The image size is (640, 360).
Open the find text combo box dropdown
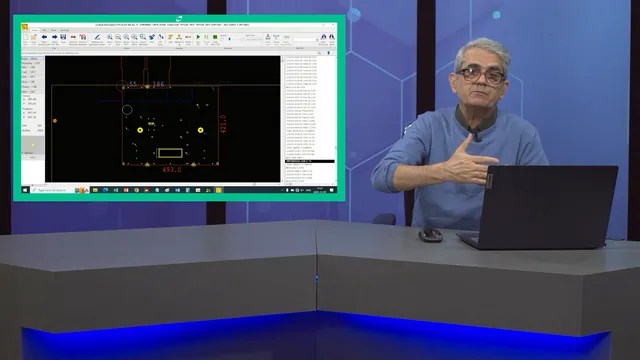click(x=317, y=40)
